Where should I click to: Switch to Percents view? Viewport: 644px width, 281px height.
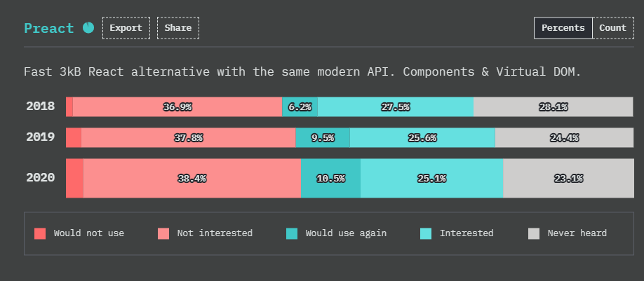(563, 28)
